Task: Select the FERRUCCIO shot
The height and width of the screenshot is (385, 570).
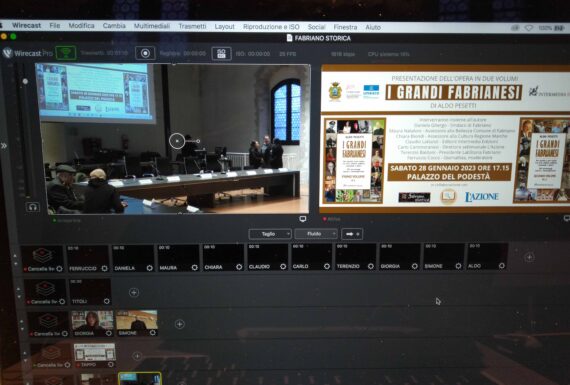Action: [88, 258]
